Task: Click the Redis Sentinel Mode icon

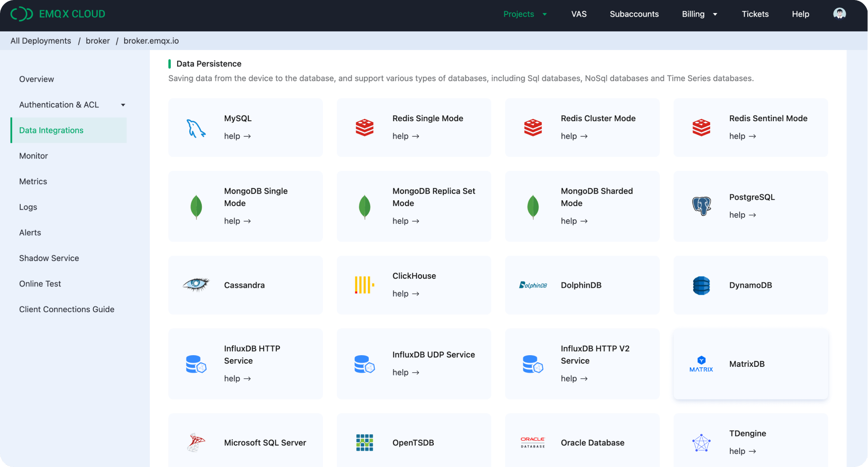Action: coord(701,128)
